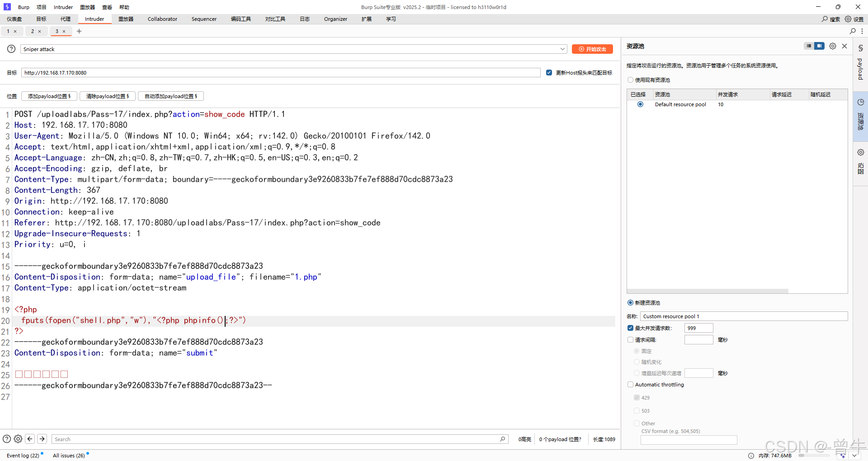This screenshot has height=461, width=868.
Task: Click the Burp AI sparkle icon
Action: 843,456
